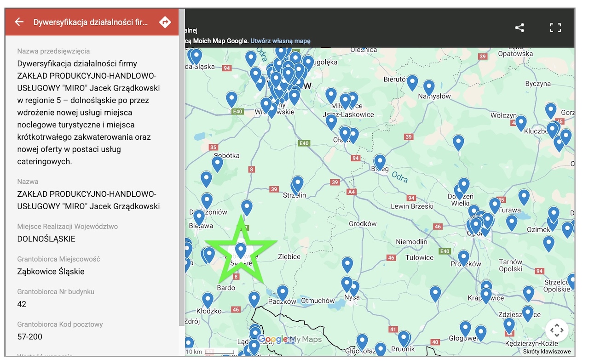
Task: Click the building number value 42
Action: pos(22,304)
